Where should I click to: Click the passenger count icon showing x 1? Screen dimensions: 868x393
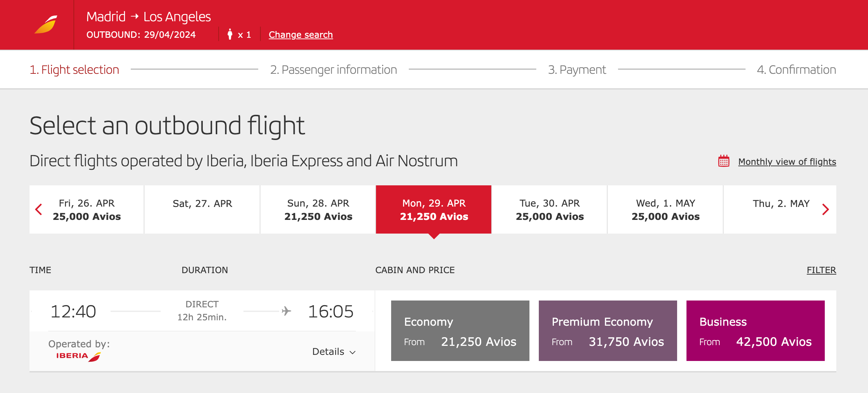[231, 34]
